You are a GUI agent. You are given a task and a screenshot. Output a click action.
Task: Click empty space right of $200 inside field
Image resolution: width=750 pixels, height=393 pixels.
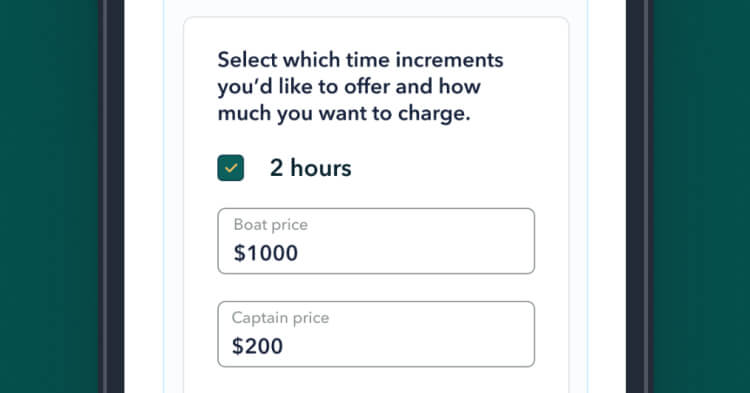[407, 346]
